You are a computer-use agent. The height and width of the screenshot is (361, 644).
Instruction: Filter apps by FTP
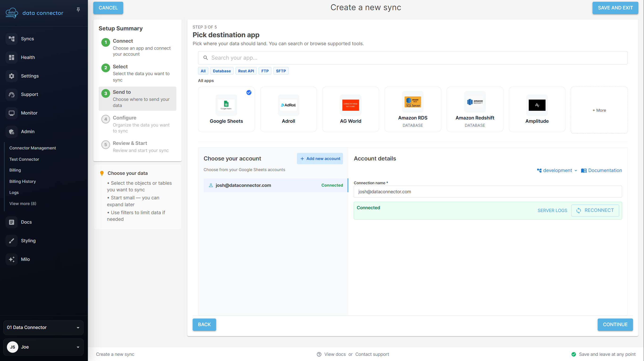(x=265, y=71)
